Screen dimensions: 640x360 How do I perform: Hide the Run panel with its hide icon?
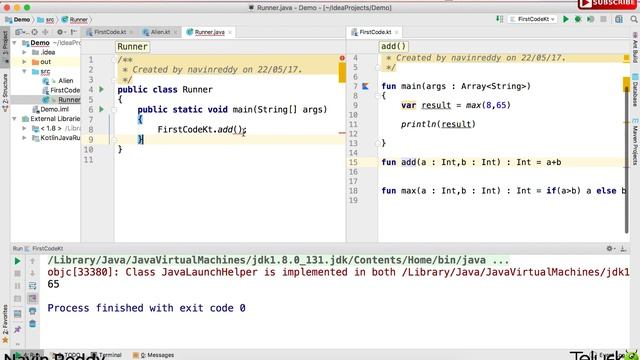(x=623, y=248)
